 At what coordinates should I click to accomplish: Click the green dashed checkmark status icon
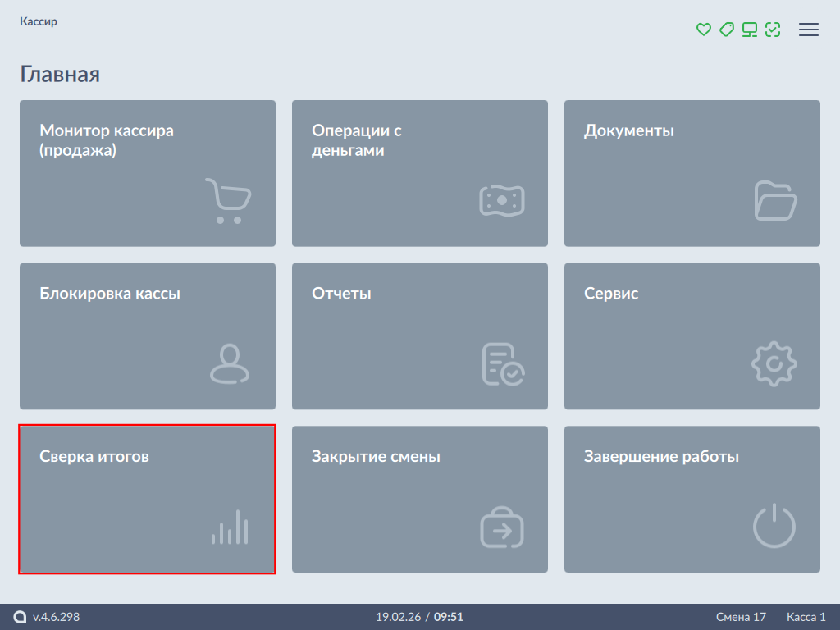pyautogui.click(x=772, y=30)
